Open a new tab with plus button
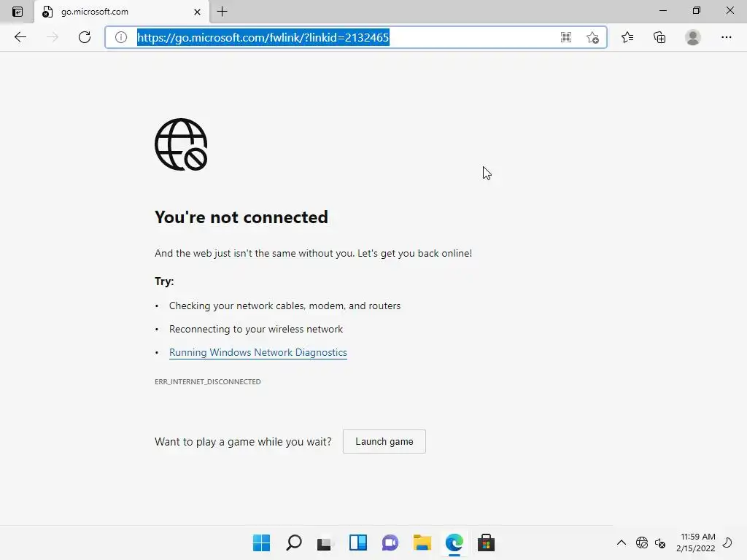Viewport: 747px width, 560px height. pyautogui.click(x=222, y=12)
